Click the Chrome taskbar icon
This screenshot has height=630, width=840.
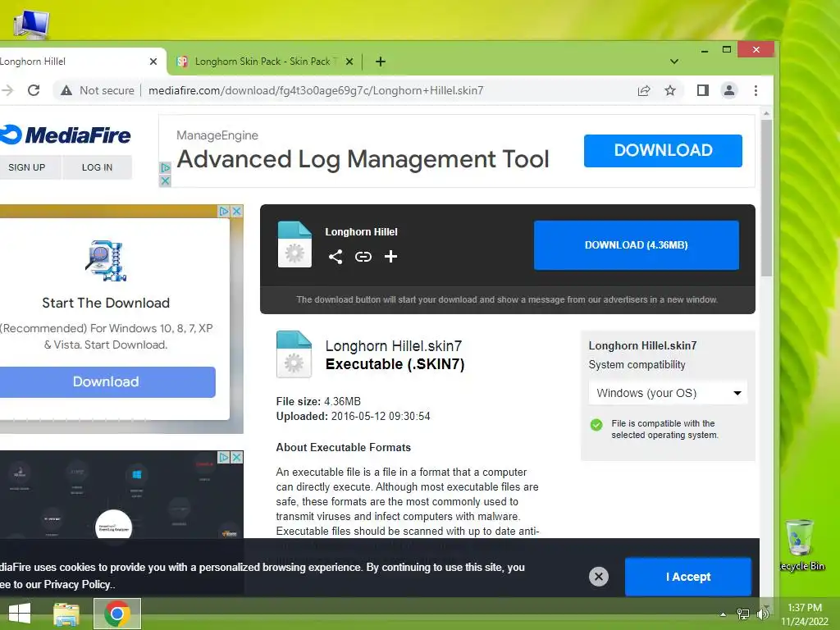click(117, 614)
